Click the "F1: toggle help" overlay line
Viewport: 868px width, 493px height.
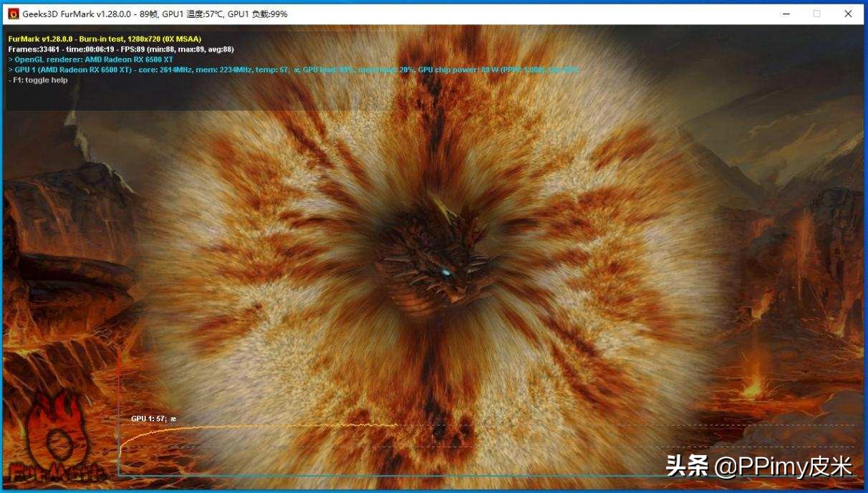[38, 80]
